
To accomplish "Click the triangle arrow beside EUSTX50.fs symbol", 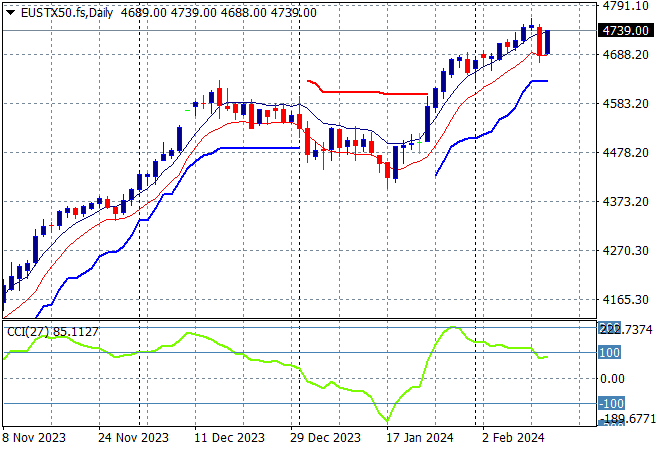I will pyautogui.click(x=10, y=12).
